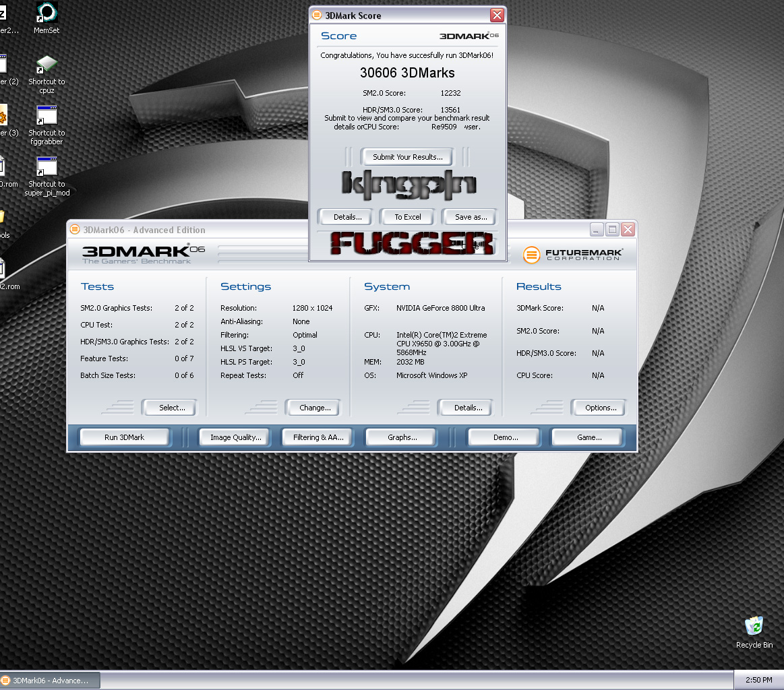784x690 pixels.
Task: Click the HLSL PS Target value 3_0
Action: click(299, 362)
